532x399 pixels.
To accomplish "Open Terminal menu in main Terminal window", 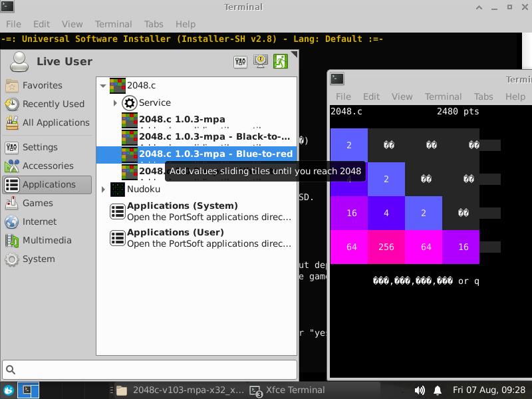I will (x=113, y=24).
